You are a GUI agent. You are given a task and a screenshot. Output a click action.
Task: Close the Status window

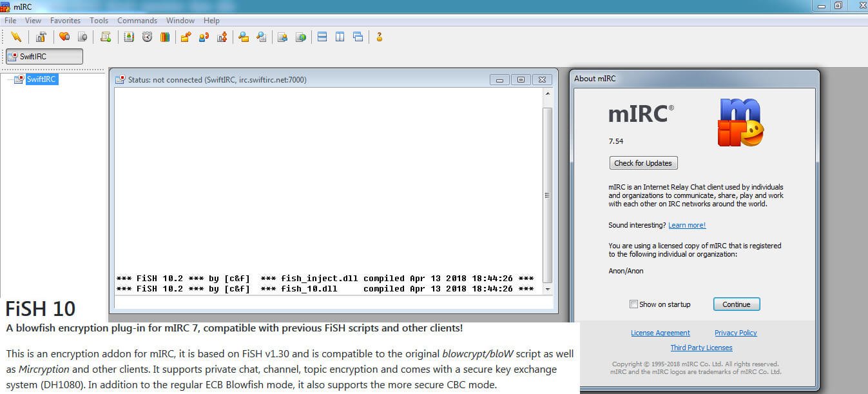(x=543, y=80)
